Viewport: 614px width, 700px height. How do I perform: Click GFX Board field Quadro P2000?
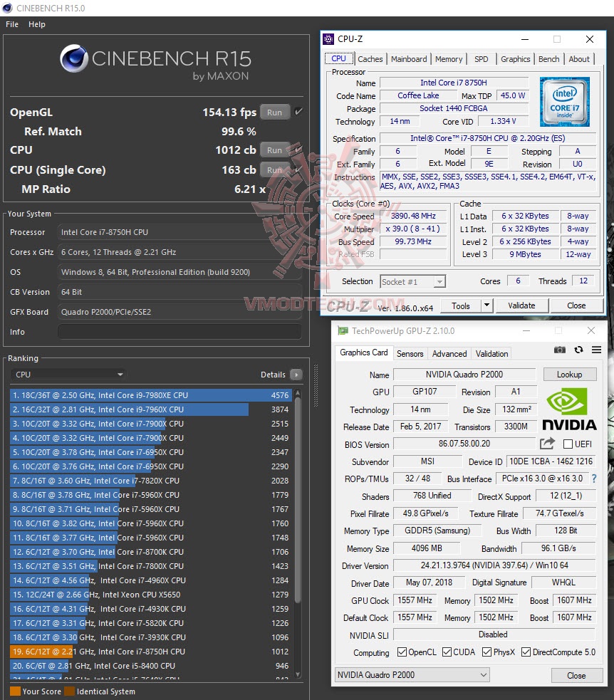click(179, 312)
